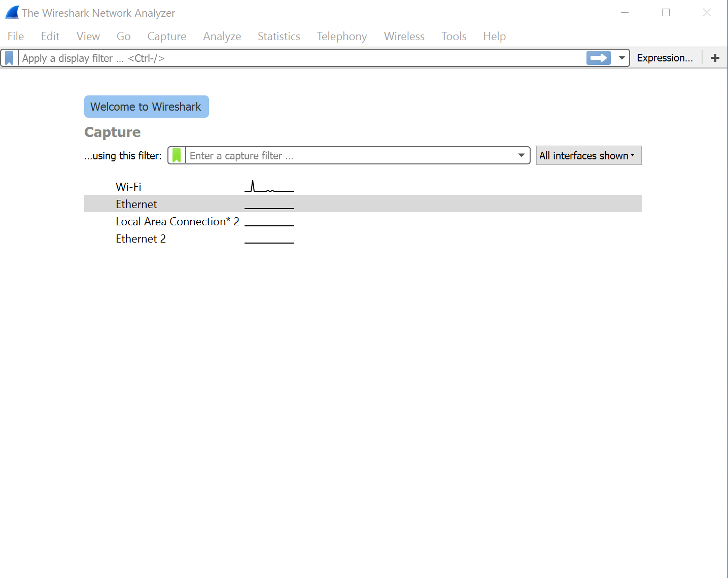Close the Wireshark window
The image size is (728, 578).
tap(707, 13)
